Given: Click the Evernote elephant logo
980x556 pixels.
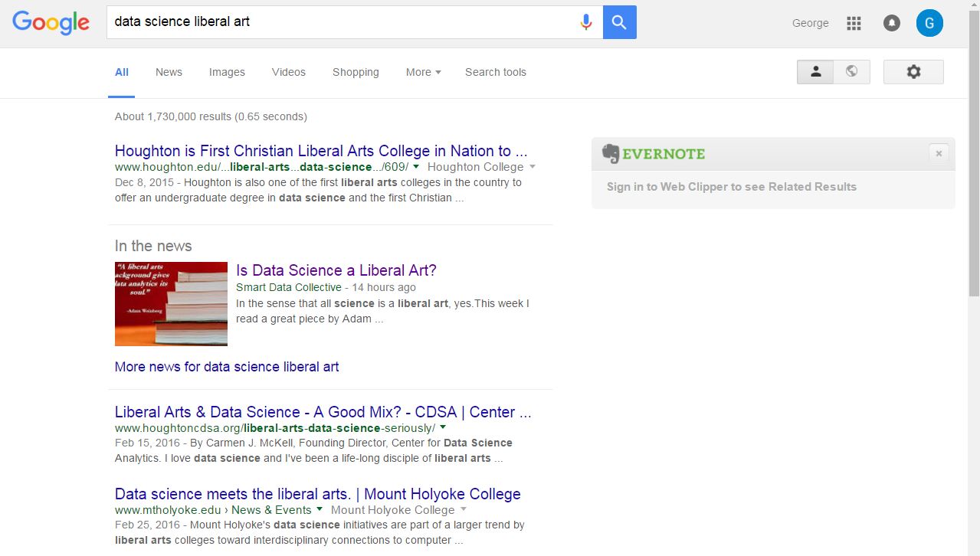Looking at the screenshot, I should click(611, 153).
